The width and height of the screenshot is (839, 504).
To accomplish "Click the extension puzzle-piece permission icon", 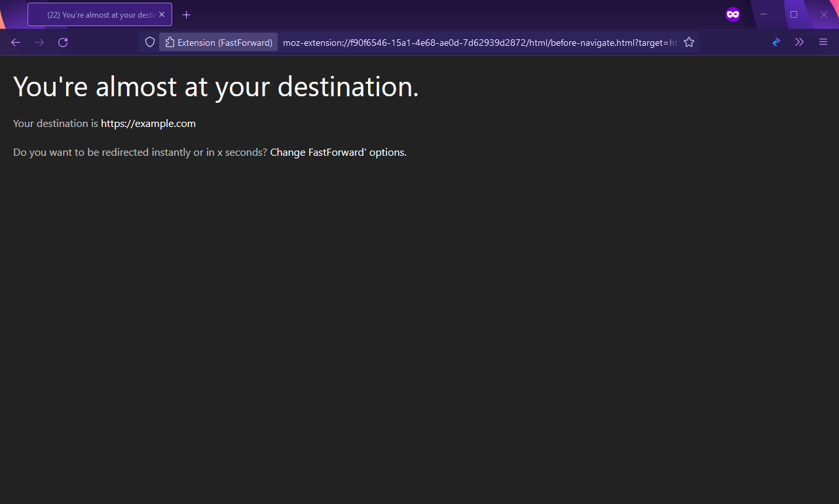I will (170, 42).
